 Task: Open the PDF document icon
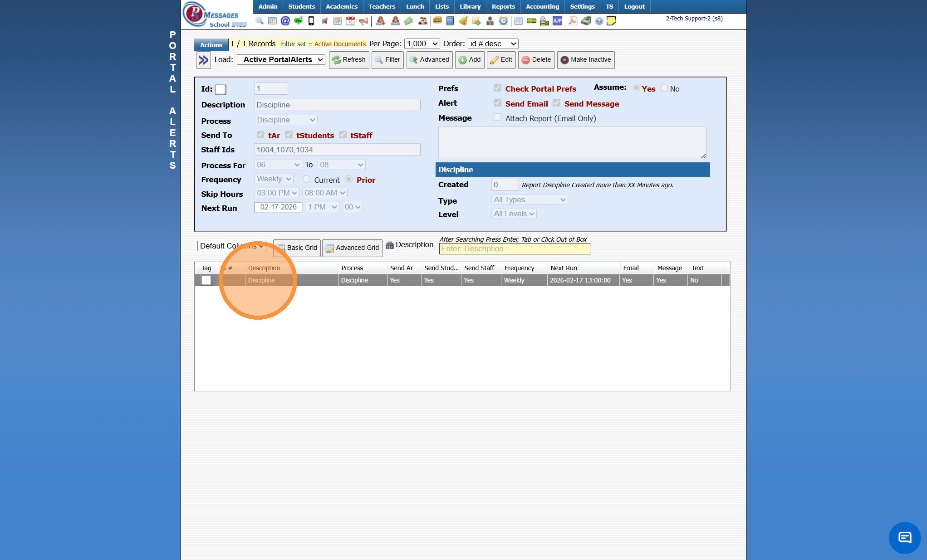(573, 21)
